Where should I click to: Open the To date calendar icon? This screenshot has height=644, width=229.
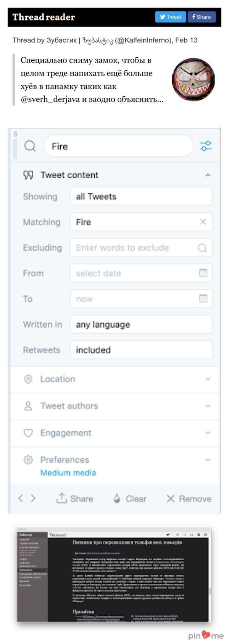click(x=203, y=299)
